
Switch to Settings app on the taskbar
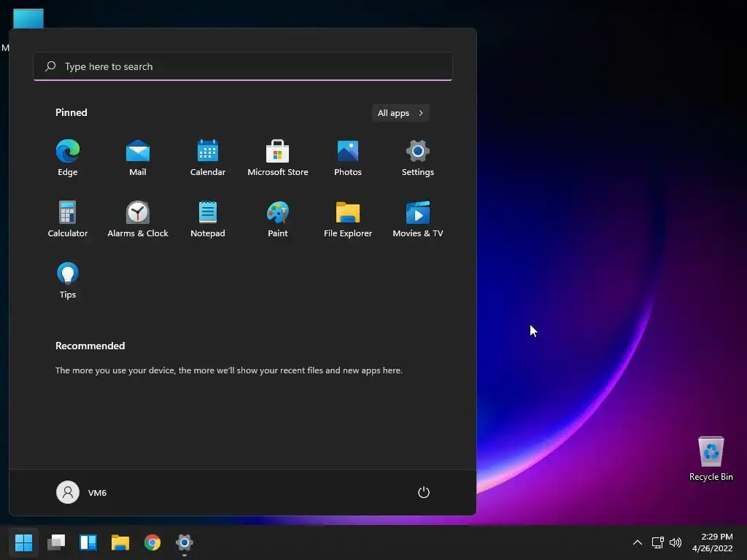185,542
